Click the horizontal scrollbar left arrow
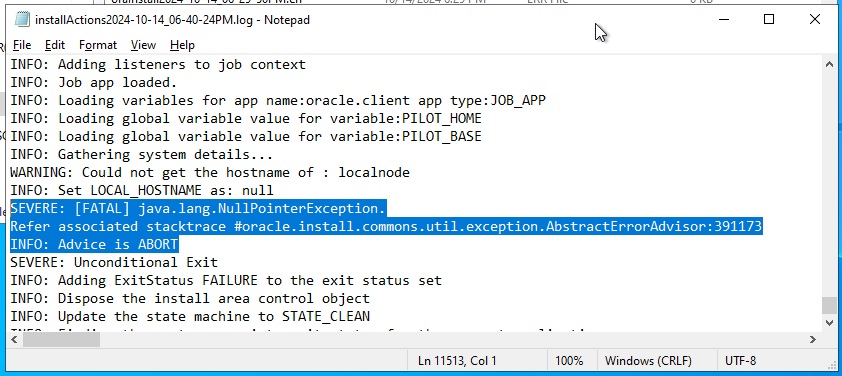 (14, 339)
